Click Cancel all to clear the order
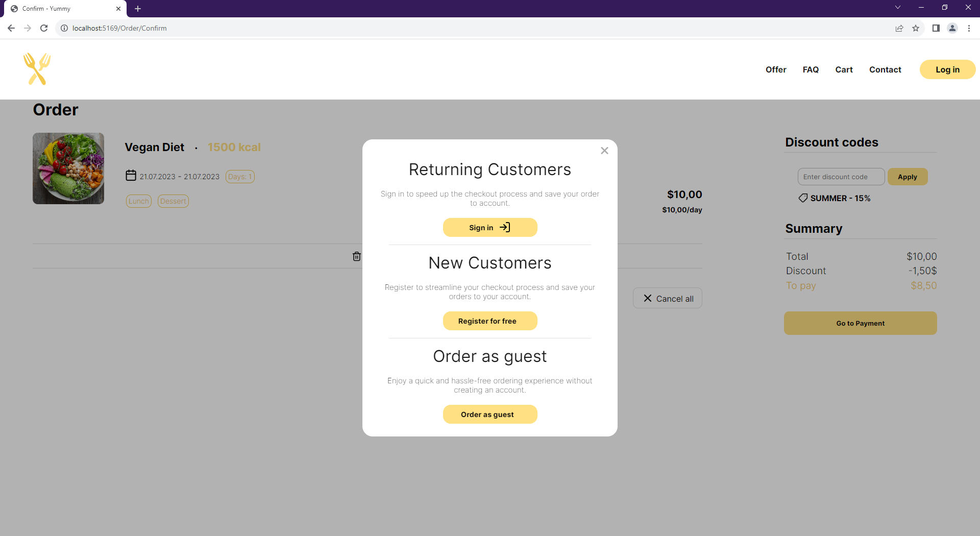Screen dimensions: 980x536 point(667,298)
